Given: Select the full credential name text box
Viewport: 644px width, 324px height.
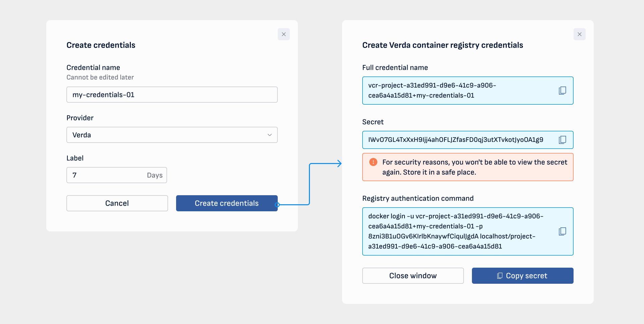Looking at the screenshot, I should coord(456,91).
